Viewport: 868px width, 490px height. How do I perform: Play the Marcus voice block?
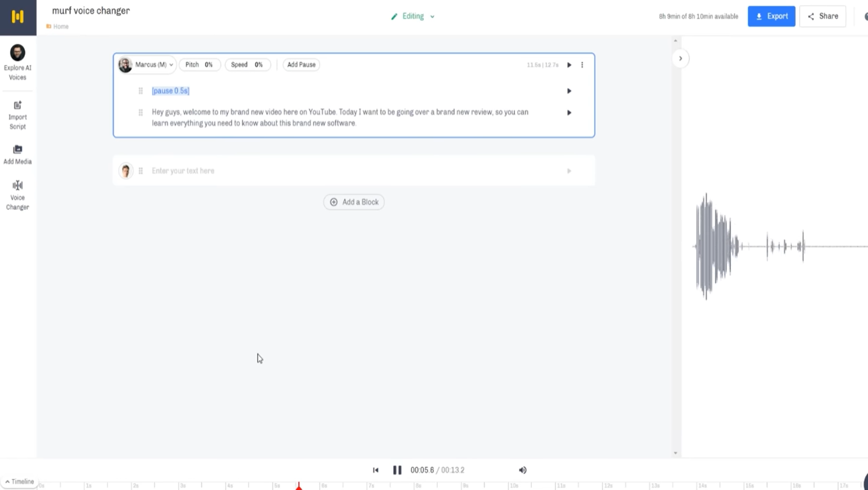[x=569, y=65]
